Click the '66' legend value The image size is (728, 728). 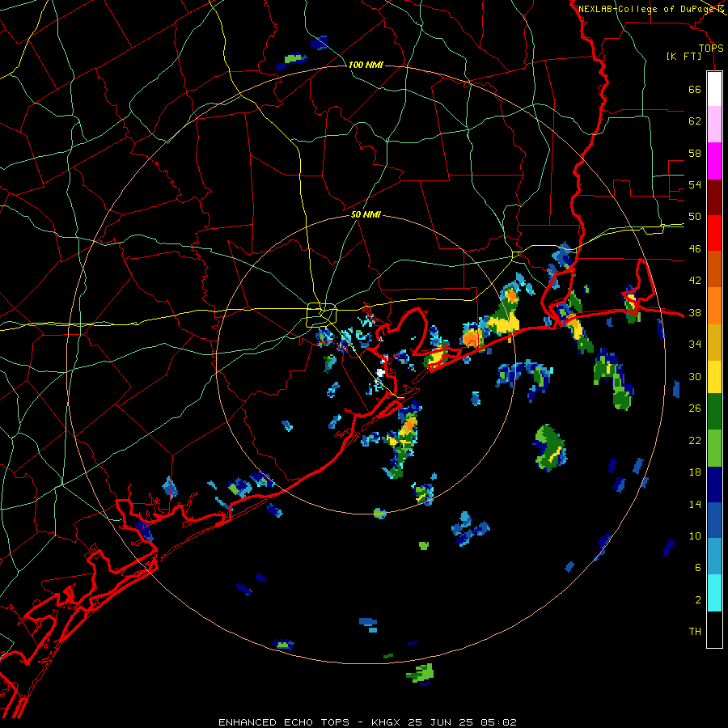pos(695,89)
